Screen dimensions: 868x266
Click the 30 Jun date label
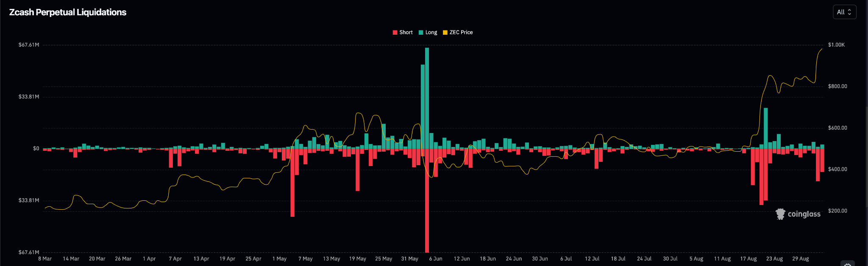(540, 259)
